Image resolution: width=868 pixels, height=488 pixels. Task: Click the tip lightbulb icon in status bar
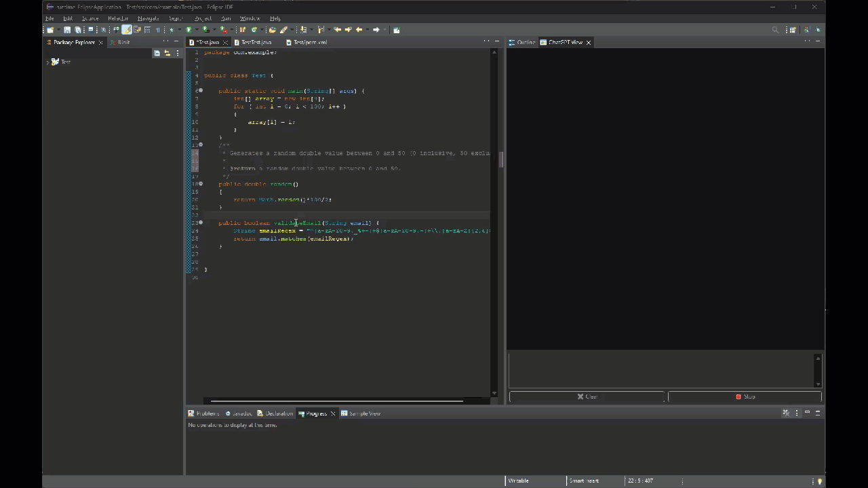pos(819,481)
